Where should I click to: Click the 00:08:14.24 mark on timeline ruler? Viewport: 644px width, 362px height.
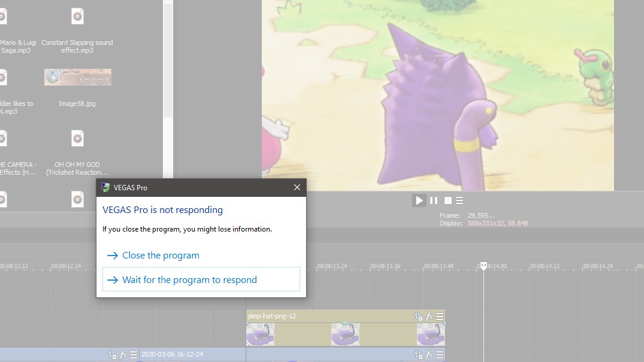(x=598, y=266)
